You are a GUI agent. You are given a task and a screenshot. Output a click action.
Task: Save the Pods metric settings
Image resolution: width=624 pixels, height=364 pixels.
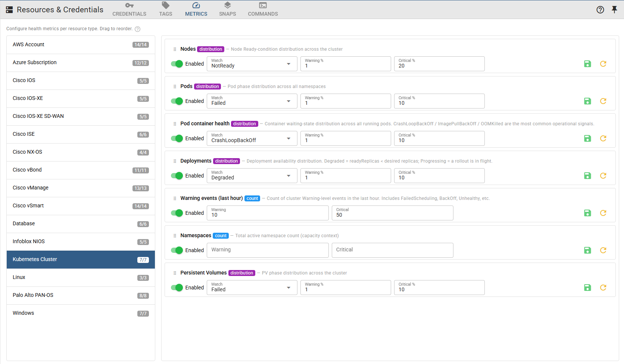587,101
